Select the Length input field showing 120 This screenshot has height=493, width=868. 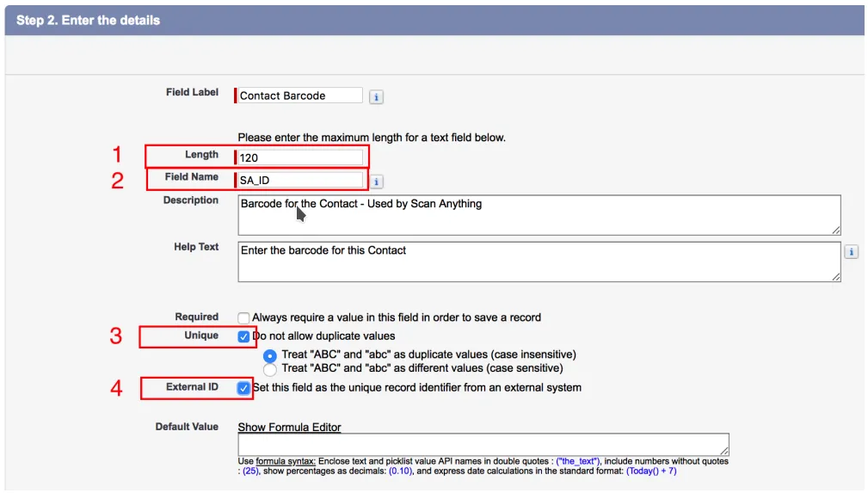[x=299, y=157]
